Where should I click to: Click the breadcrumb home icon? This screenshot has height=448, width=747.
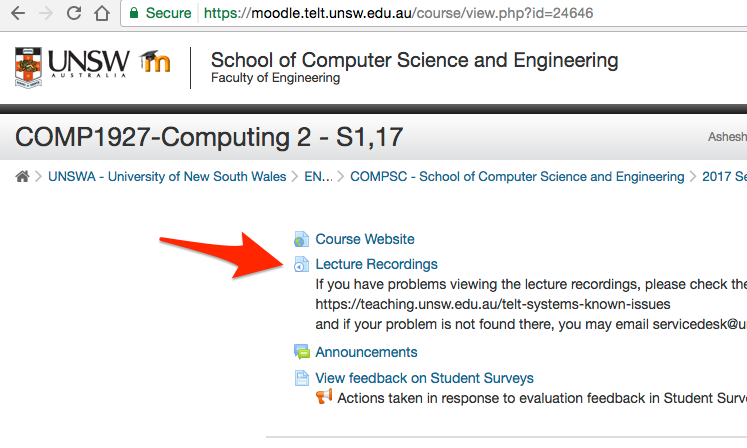22,176
